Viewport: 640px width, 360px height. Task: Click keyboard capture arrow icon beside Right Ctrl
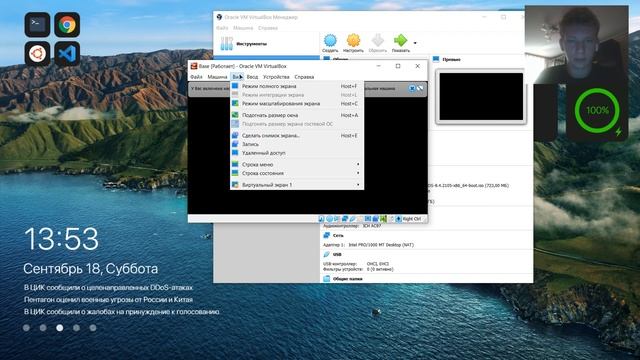(398, 219)
